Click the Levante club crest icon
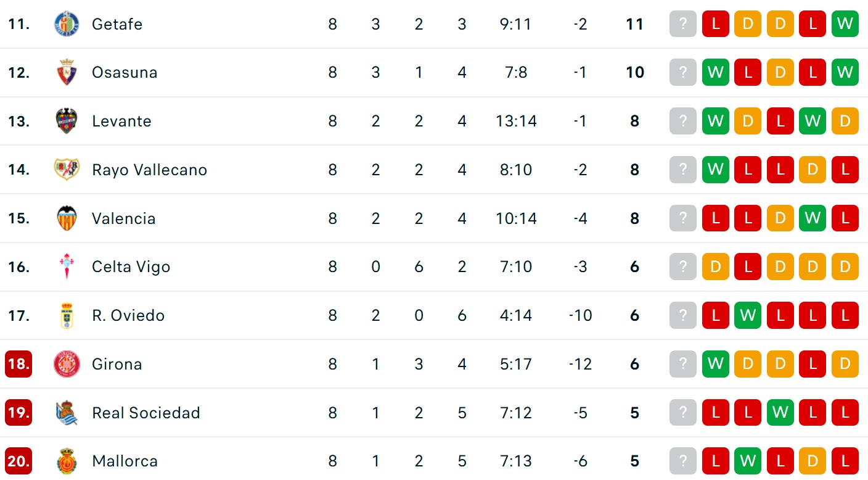 tap(67, 121)
